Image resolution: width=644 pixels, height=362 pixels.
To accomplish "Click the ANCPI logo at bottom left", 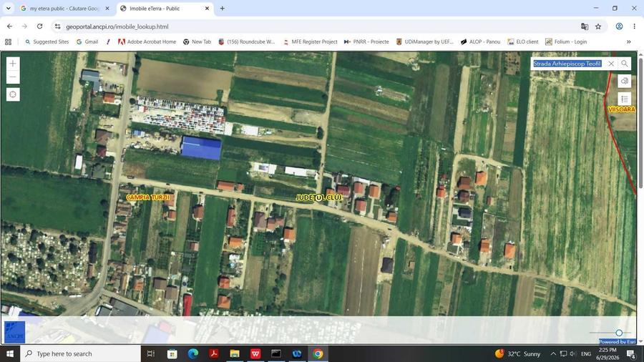I will tap(15, 332).
